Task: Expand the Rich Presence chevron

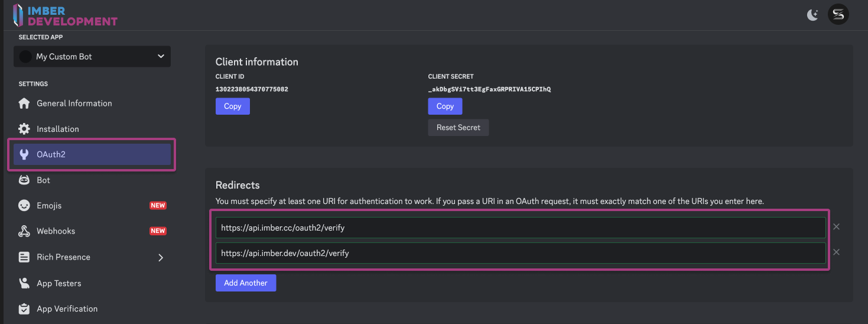Action: (x=161, y=257)
